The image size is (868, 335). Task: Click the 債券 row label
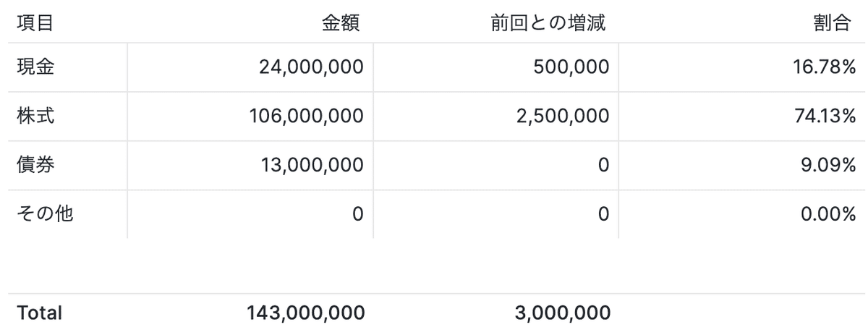(x=35, y=165)
